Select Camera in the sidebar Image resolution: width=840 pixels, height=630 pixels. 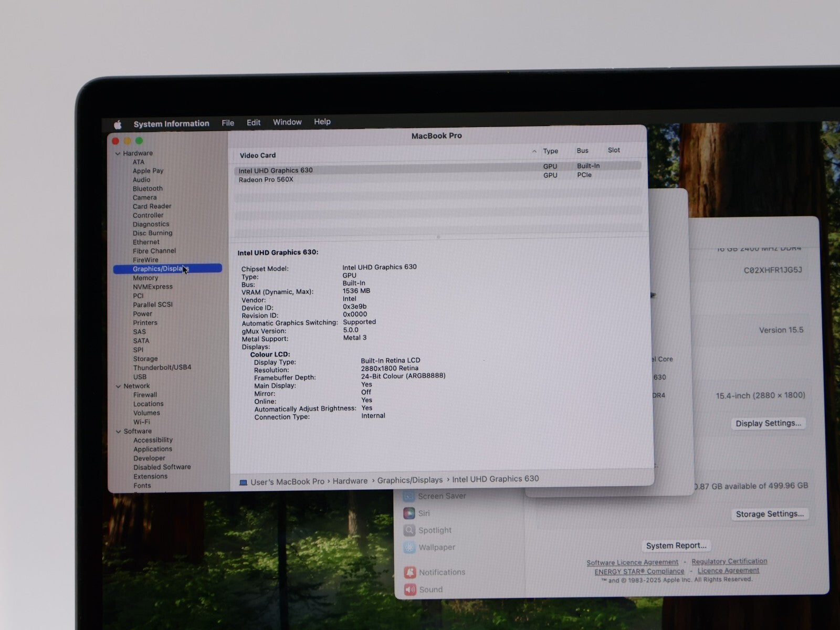144,197
